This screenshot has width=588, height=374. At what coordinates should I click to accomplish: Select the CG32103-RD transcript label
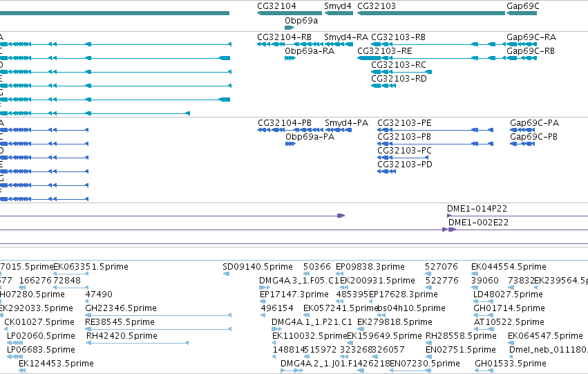click(399, 79)
